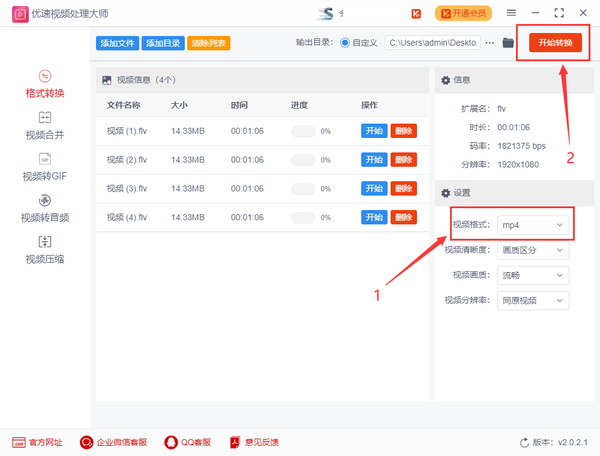Open the 视频合并 video merge section

45,126
